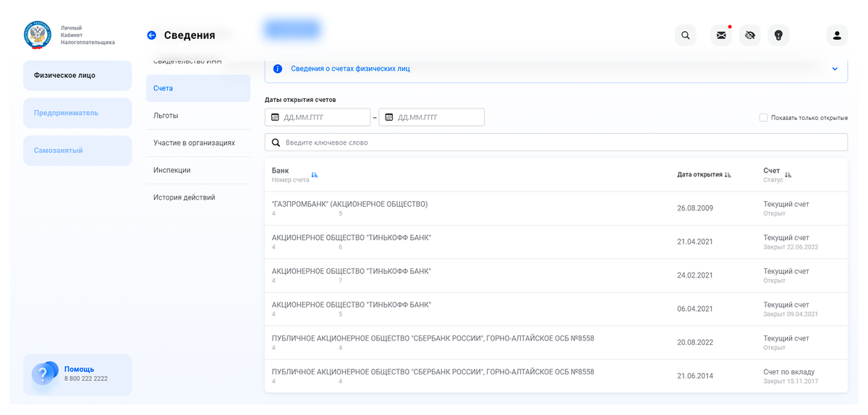Click the Дата открытия column header
This screenshot has width=868, height=415.
tap(699, 175)
